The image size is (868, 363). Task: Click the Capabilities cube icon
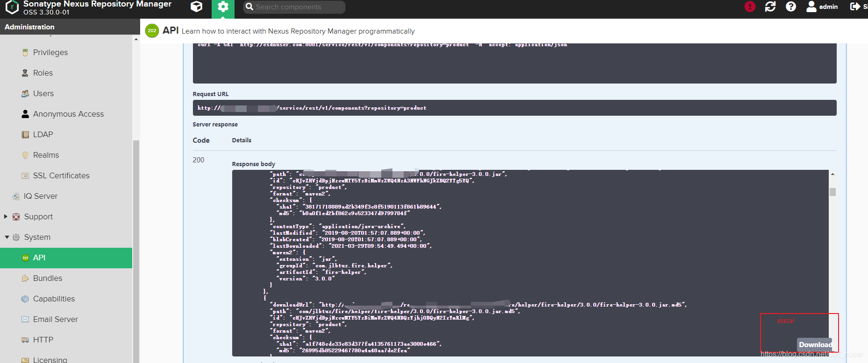coord(25,299)
